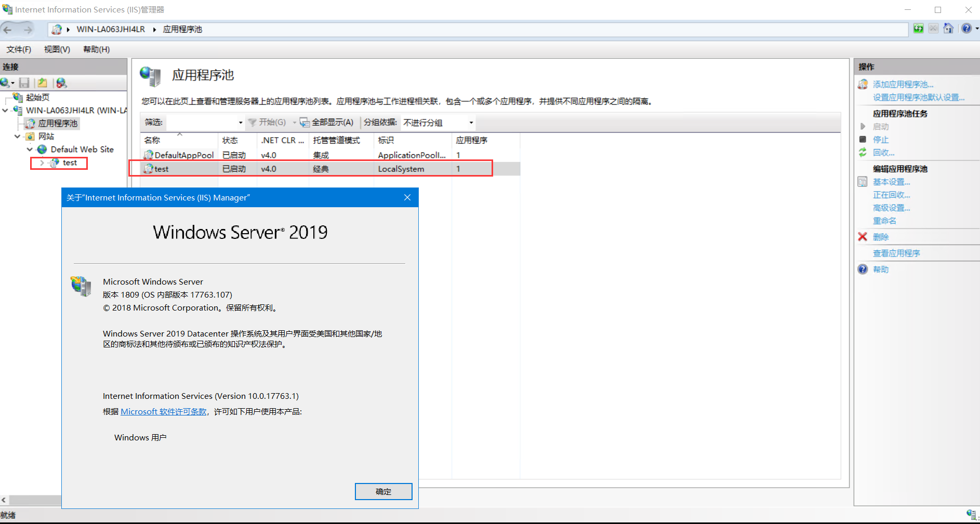Select the WIN-LA063JHI4LR server tree node

click(76, 110)
